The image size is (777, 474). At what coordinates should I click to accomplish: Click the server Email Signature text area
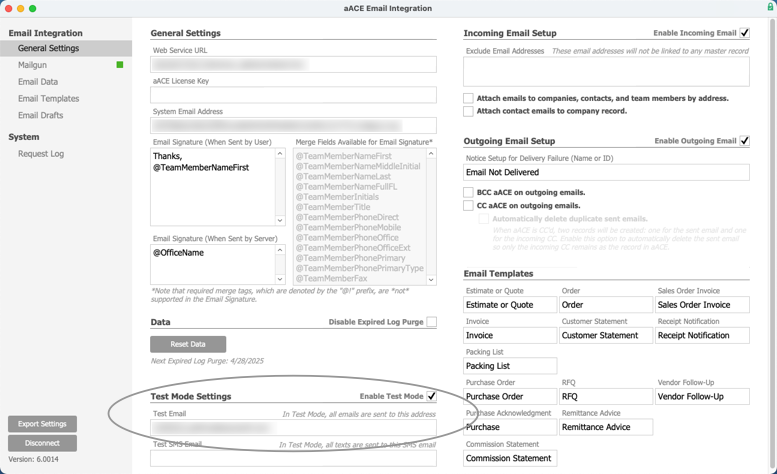[213, 264]
